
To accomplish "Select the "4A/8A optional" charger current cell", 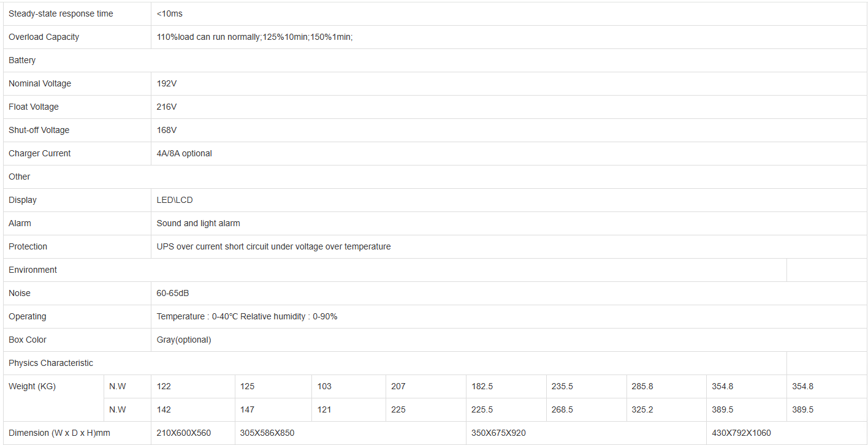I will click(184, 153).
